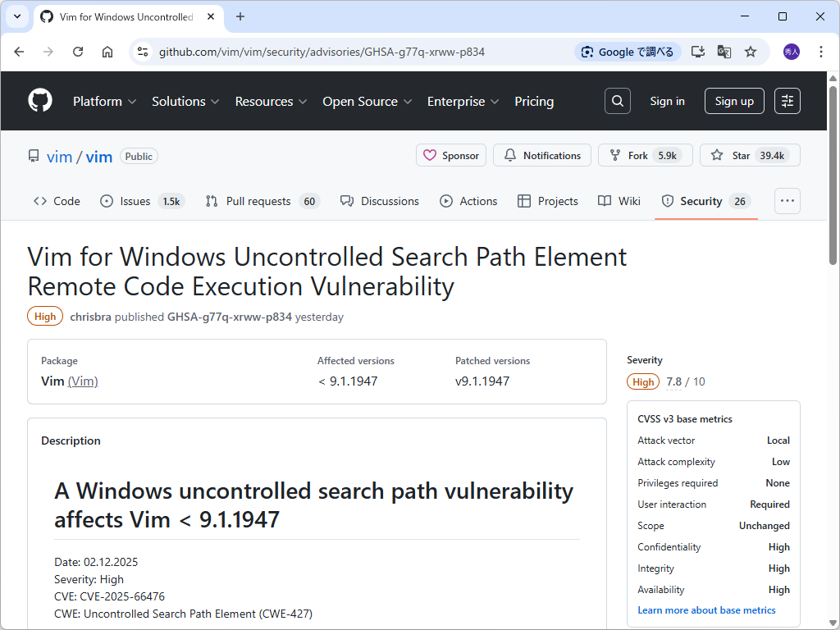840x630 pixels.
Task: Click the Notifications bell icon
Action: pos(510,155)
